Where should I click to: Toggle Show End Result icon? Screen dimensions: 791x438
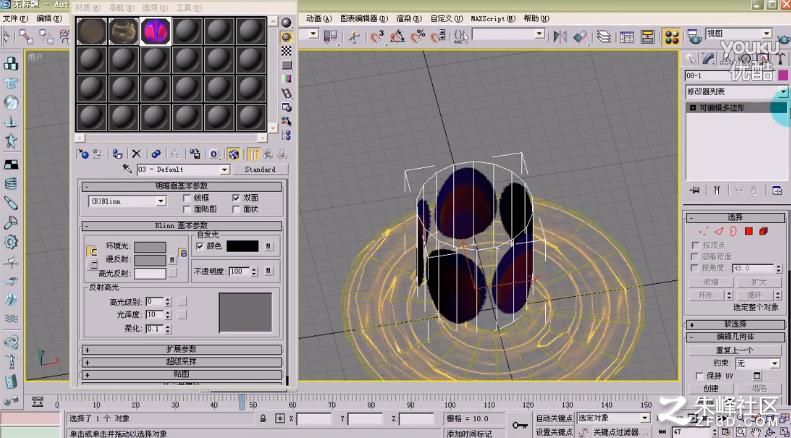point(253,154)
